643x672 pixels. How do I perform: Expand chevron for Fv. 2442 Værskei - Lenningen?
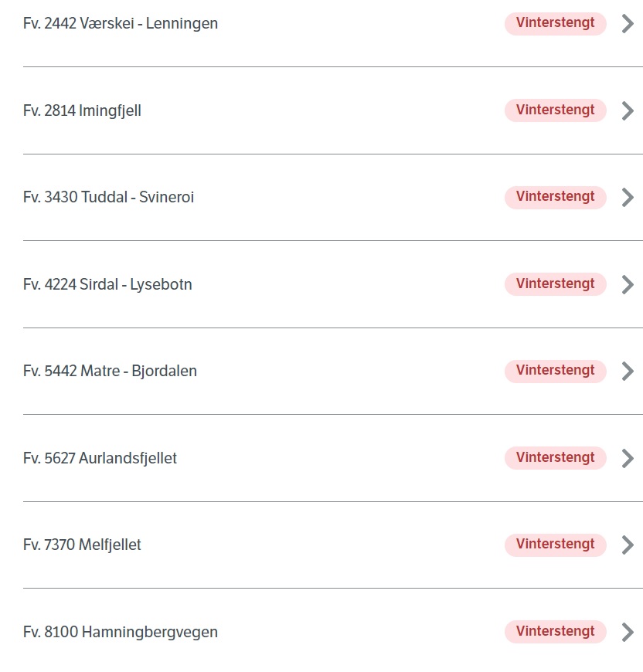[x=628, y=24]
